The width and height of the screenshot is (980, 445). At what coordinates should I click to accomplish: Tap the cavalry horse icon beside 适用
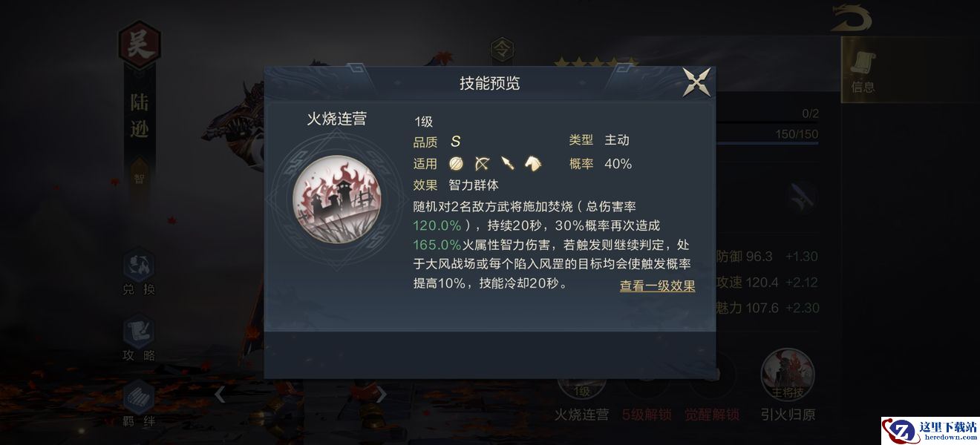tap(533, 164)
